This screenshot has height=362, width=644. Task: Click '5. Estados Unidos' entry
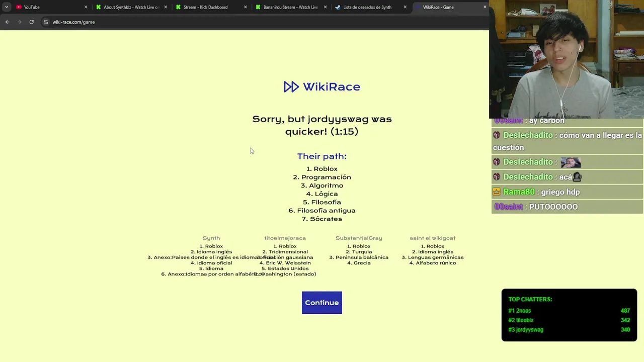pos(285,268)
